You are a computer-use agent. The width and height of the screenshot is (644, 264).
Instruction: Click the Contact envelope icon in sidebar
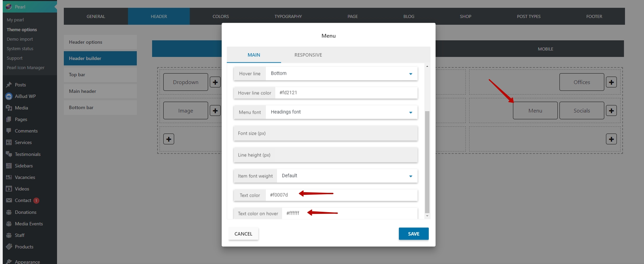pos(9,201)
